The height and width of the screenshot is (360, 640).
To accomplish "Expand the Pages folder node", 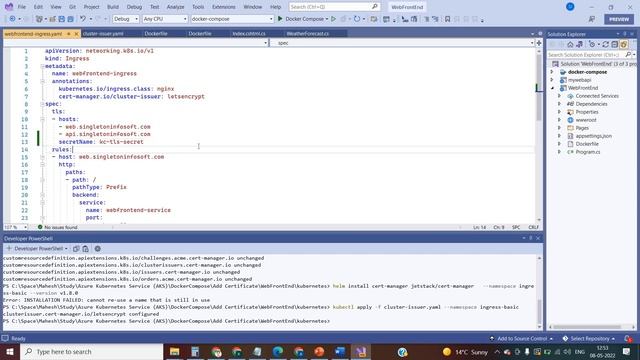I will (x=559, y=128).
